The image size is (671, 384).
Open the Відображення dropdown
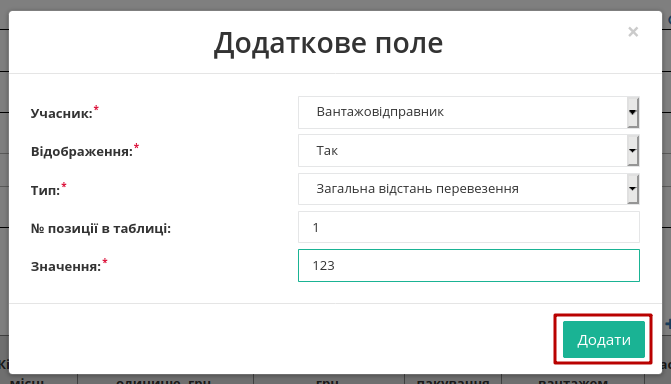tap(469, 151)
